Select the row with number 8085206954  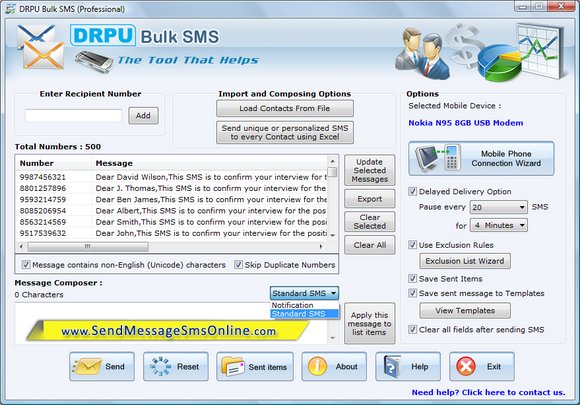click(x=171, y=210)
